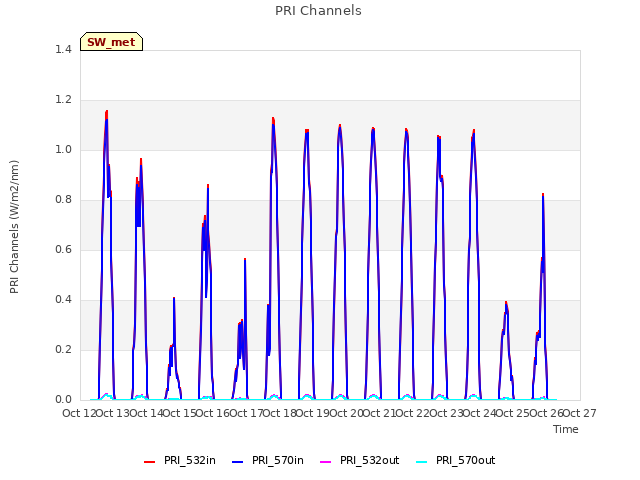Click the Oct 16 x-axis tick label
The width and height of the screenshot is (640, 480).
click(x=213, y=413)
